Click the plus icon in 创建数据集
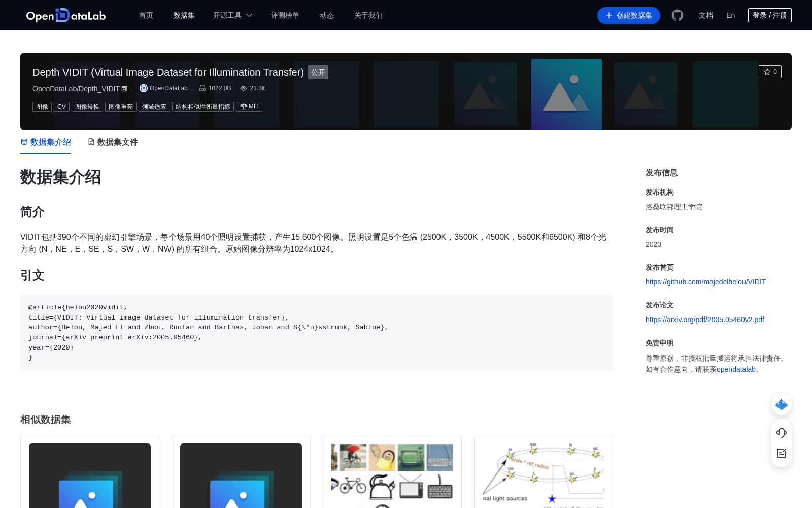 tap(609, 15)
